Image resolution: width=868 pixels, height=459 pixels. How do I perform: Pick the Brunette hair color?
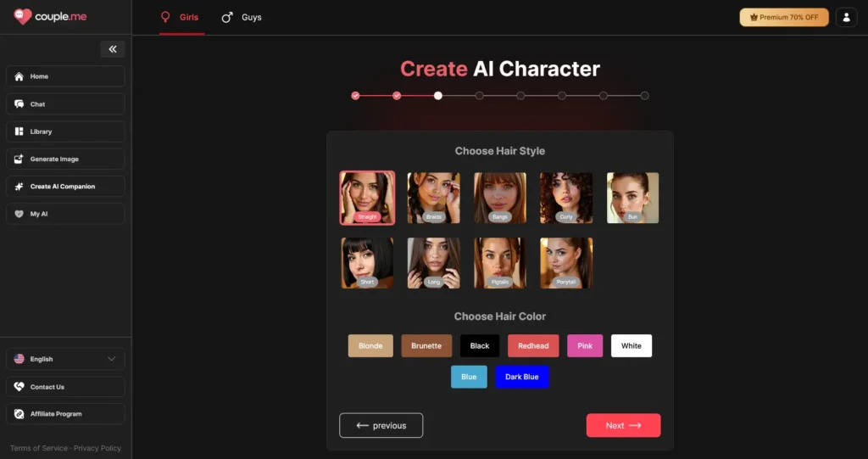426,346
